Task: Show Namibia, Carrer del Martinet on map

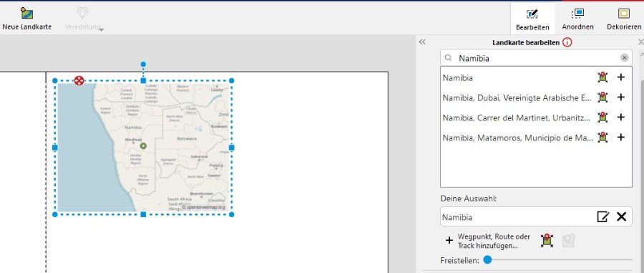Action: click(x=602, y=118)
